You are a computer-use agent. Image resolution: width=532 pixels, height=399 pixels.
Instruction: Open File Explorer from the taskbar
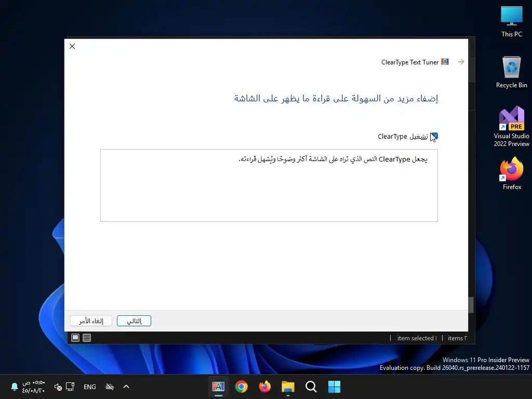[288, 387]
